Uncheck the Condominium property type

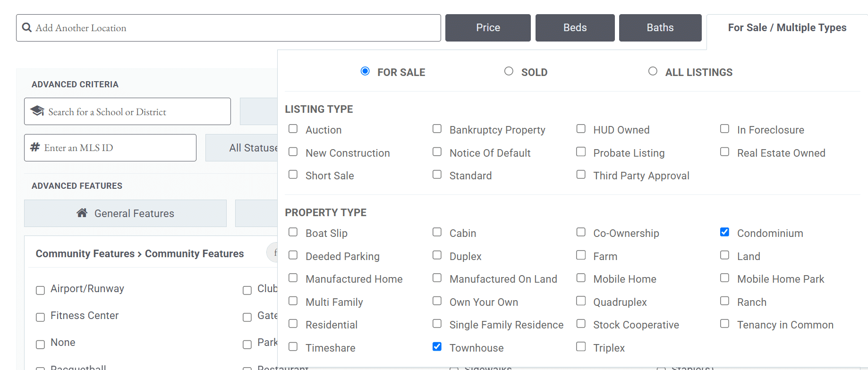[724, 232]
